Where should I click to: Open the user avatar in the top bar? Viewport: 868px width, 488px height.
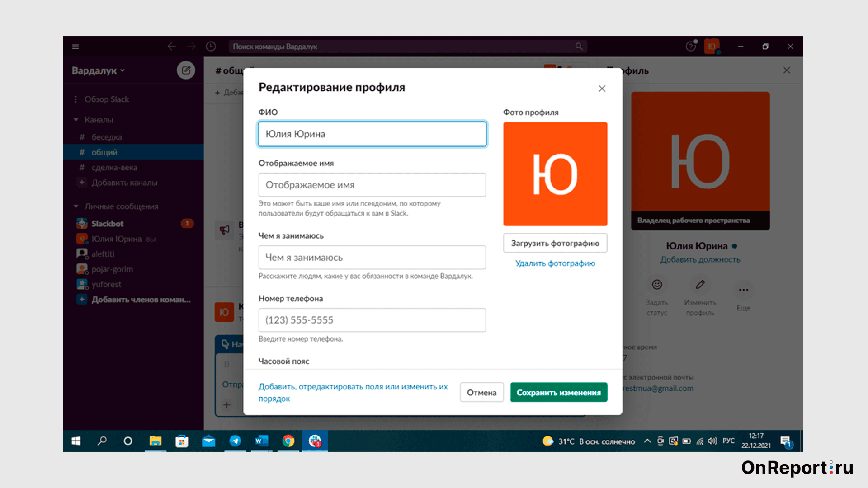point(712,47)
